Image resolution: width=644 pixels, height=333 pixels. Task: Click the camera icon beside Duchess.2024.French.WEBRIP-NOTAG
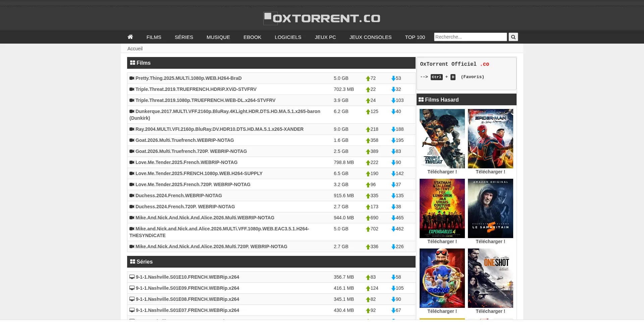click(x=132, y=196)
